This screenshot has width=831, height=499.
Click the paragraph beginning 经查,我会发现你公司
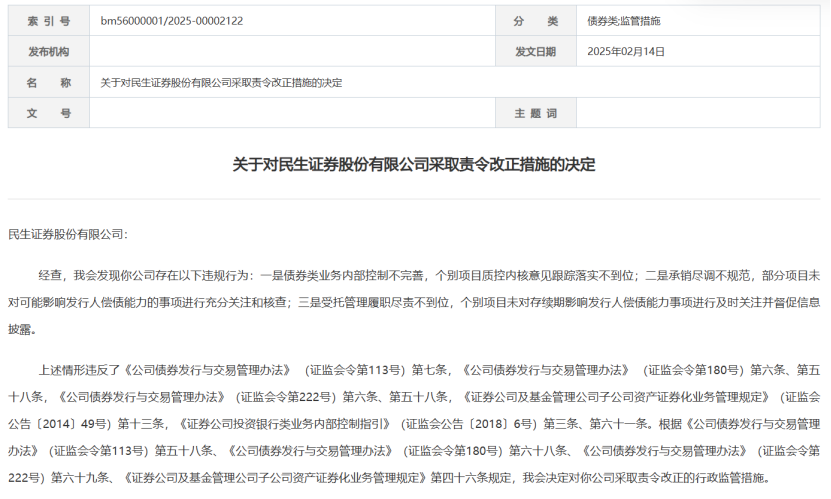414,302
